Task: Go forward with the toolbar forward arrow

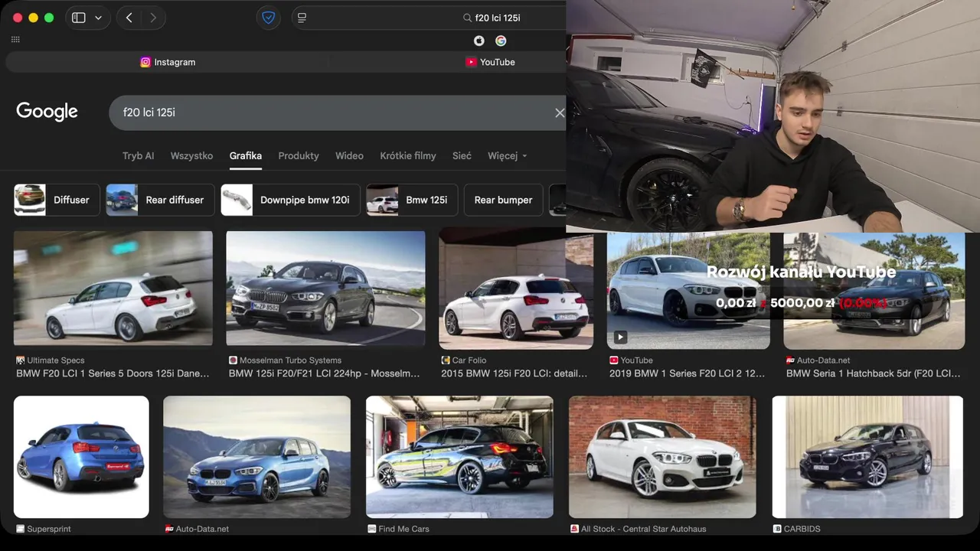Action: [x=153, y=18]
